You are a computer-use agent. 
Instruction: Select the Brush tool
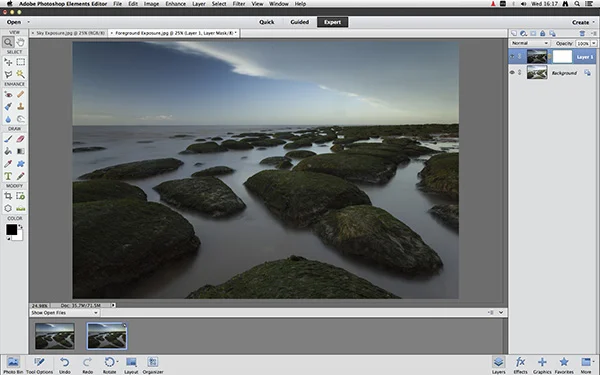(x=8, y=139)
